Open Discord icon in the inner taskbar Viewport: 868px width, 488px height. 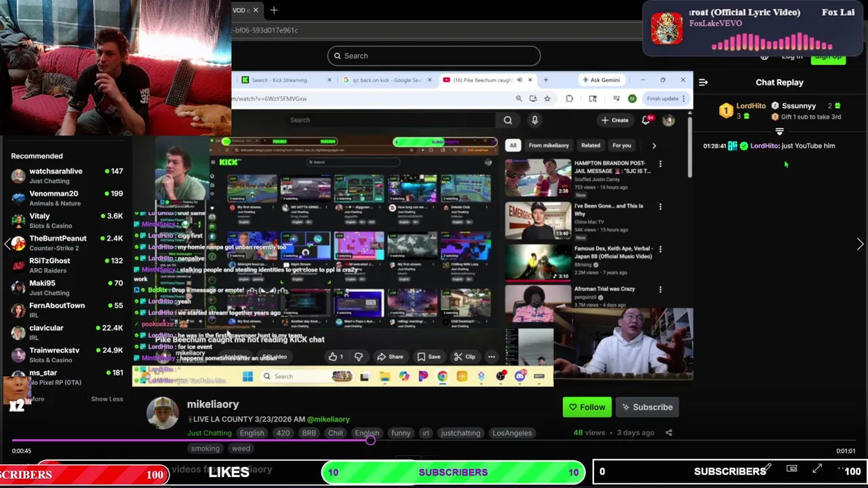tap(520, 376)
